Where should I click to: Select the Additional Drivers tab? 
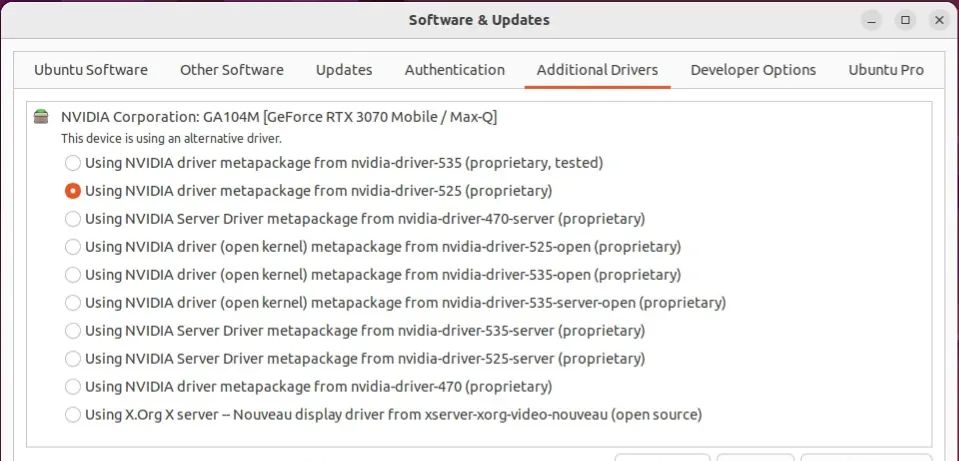[x=598, y=70]
